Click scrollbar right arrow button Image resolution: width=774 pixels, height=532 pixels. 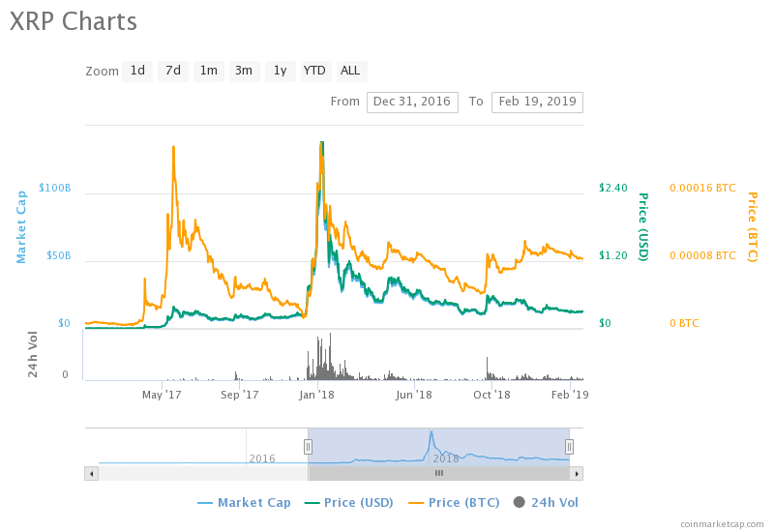point(577,474)
